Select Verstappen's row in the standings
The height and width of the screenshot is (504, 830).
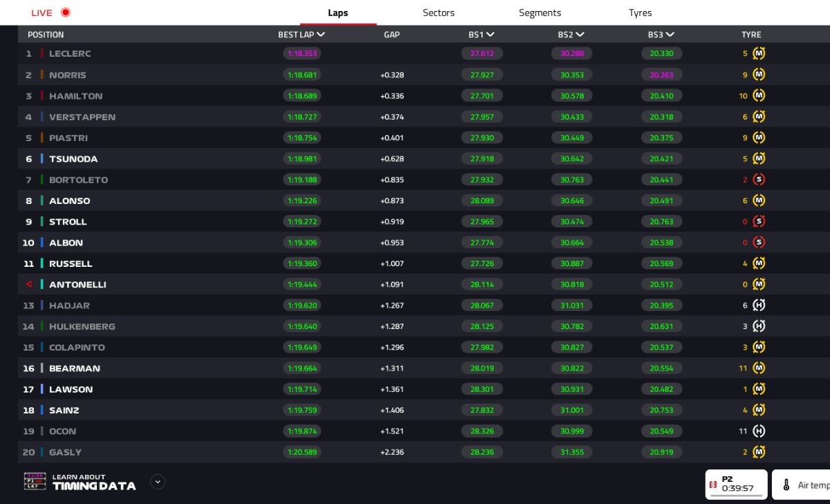coord(82,117)
